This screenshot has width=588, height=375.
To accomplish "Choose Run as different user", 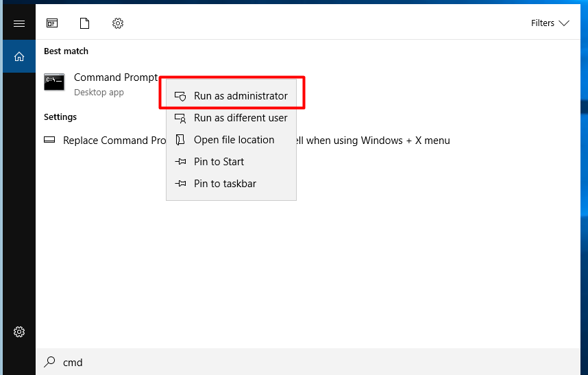I will point(241,118).
